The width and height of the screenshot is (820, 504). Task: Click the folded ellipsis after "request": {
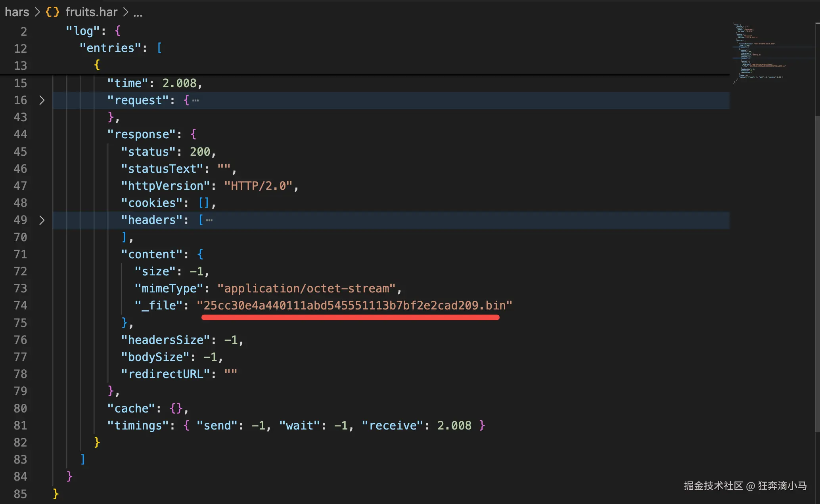[x=195, y=101]
